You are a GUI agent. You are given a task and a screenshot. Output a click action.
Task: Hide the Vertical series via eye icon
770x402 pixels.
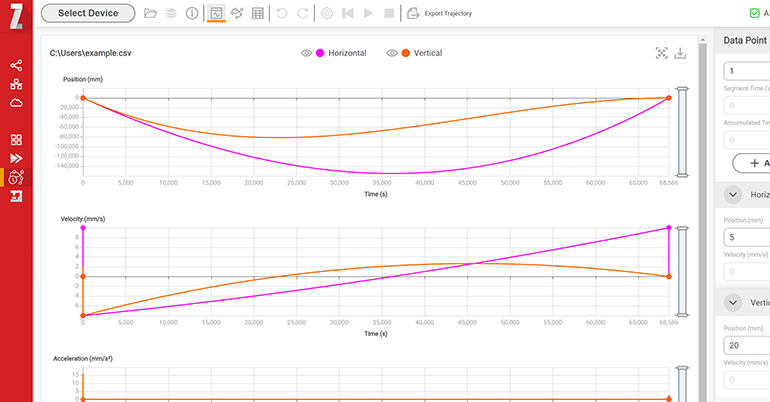392,53
